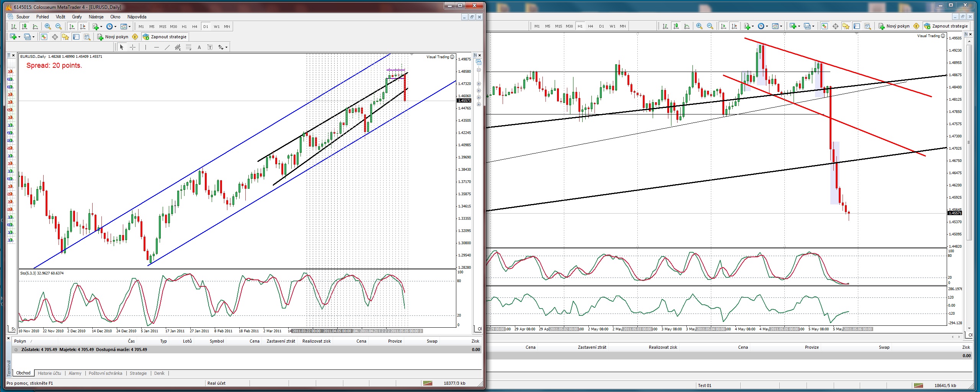Zoom out the left EURUSD Daily chart
This screenshot has height=392, width=980.
tap(59, 26)
